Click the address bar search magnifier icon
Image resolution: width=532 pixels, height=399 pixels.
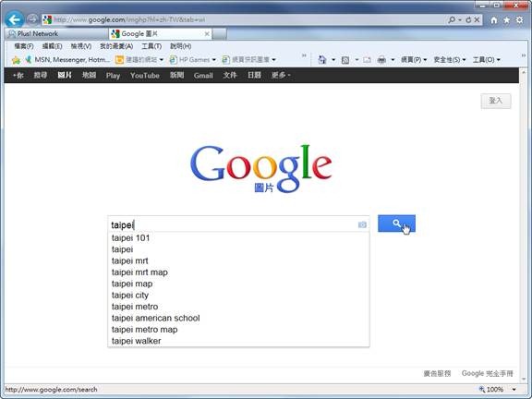(x=452, y=19)
